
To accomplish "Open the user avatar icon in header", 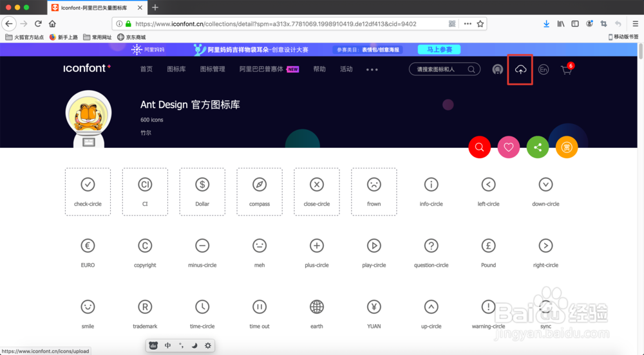I will coord(497,69).
